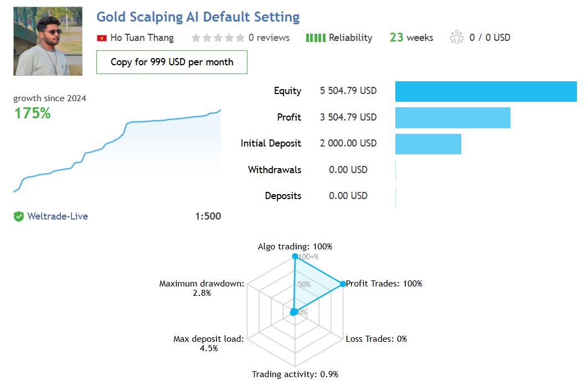Open the Weltrade-Live broker link

[59, 216]
